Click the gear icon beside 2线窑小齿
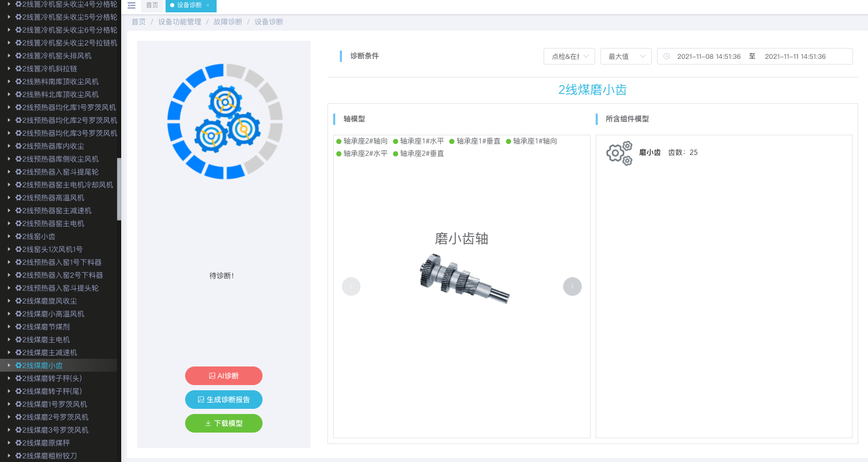This screenshot has height=462, width=868. click(x=19, y=236)
